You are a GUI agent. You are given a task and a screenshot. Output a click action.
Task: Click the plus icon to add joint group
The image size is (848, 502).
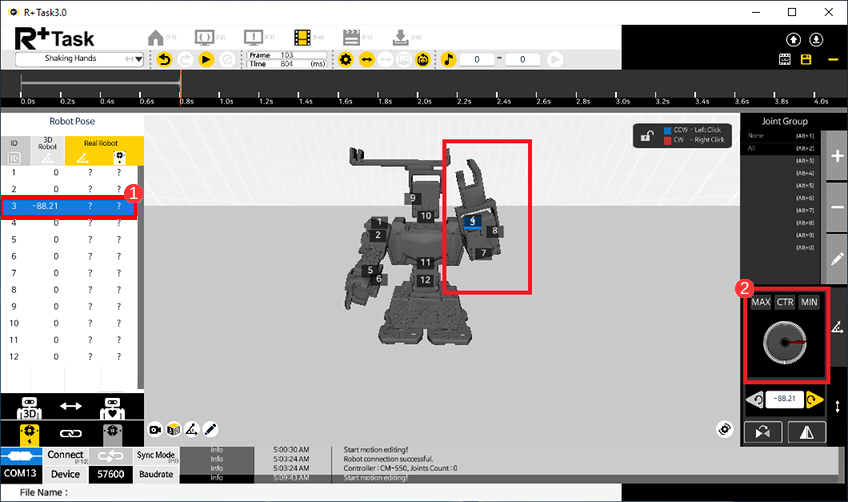pos(837,157)
